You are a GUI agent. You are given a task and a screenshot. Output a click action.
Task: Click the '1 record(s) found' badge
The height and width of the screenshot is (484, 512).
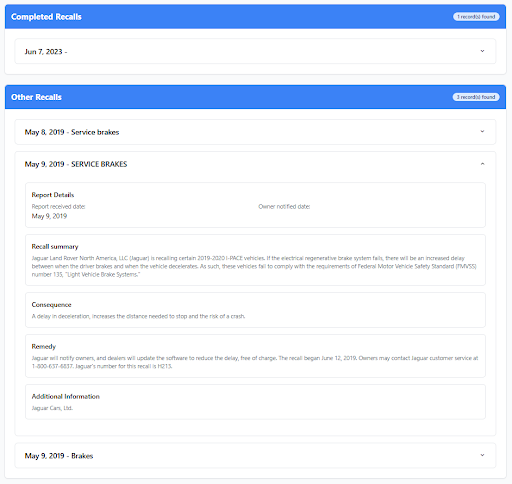[x=476, y=17]
